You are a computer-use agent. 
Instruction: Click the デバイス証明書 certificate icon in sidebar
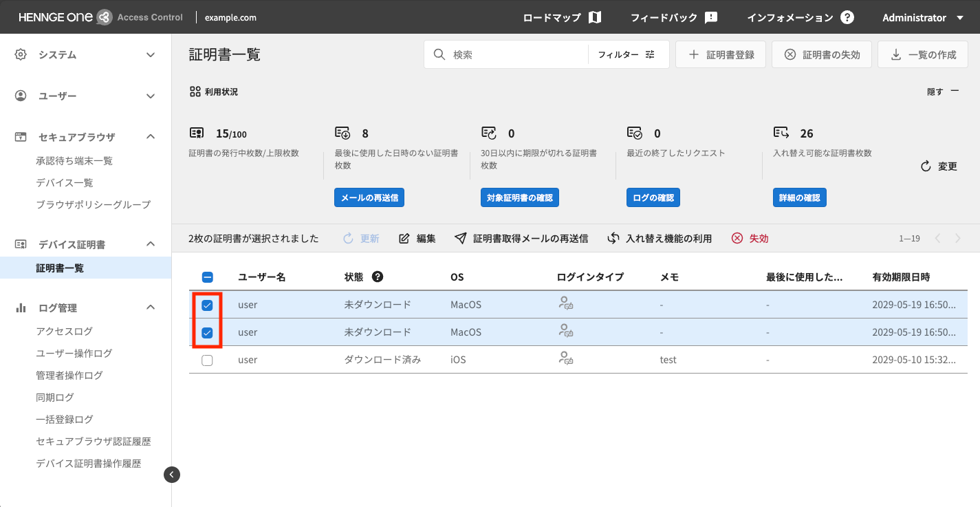click(x=21, y=244)
